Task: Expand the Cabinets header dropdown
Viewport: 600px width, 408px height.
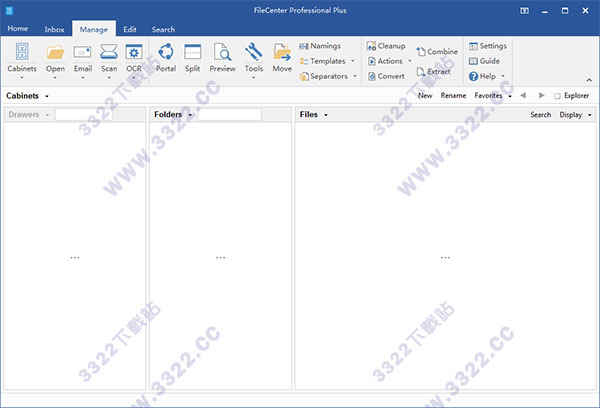Action: (x=47, y=96)
